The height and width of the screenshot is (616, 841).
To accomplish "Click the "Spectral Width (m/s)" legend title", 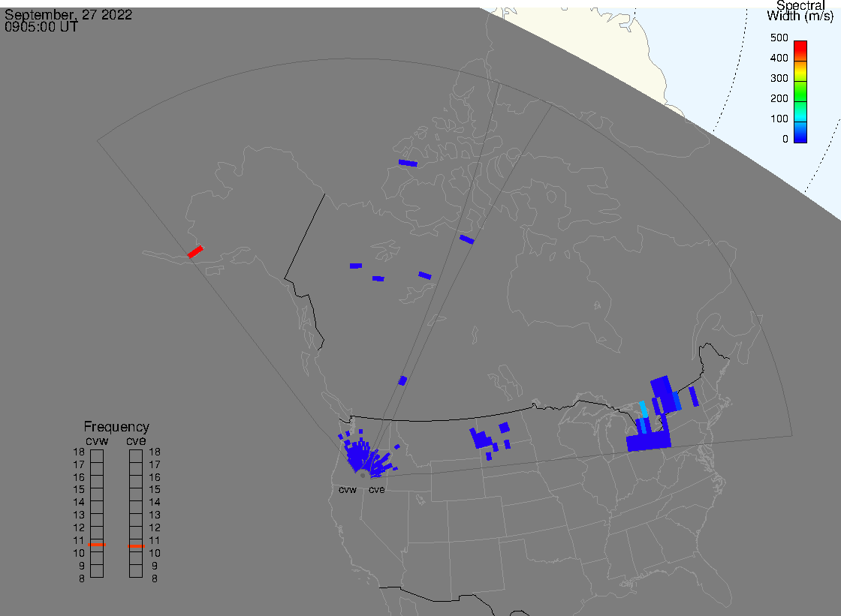I will (800, 11).
